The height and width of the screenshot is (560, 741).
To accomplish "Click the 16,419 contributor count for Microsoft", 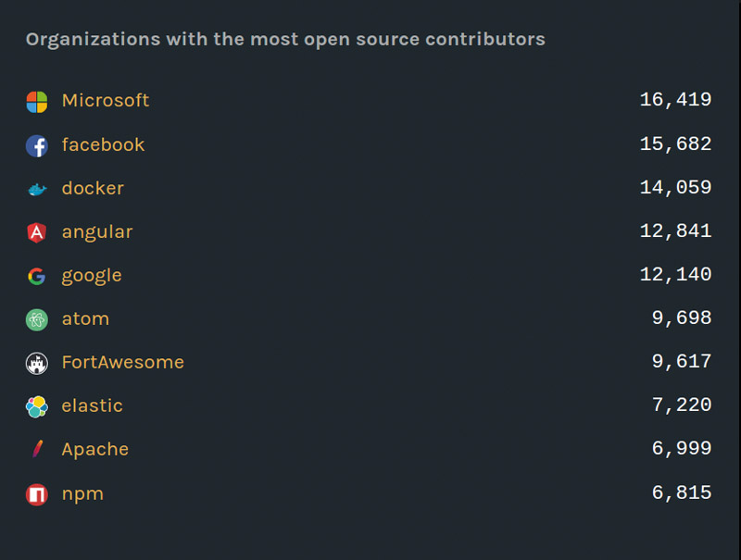I will click(675, 100).
